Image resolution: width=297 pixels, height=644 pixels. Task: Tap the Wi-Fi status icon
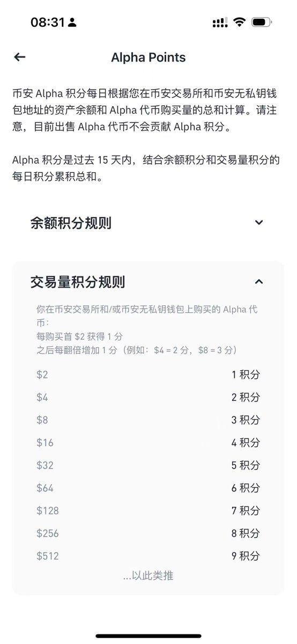pyautogui.click(x=240, y=23)
